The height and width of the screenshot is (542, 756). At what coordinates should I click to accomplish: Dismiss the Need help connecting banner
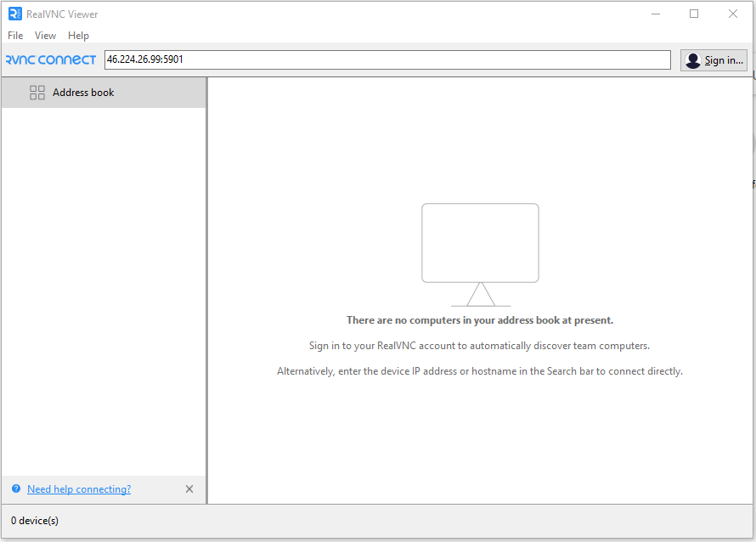tap(189, 489)
